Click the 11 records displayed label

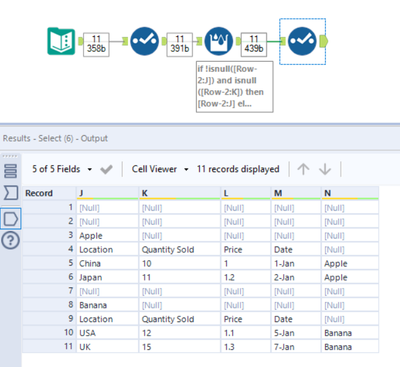tap(238, 169)
